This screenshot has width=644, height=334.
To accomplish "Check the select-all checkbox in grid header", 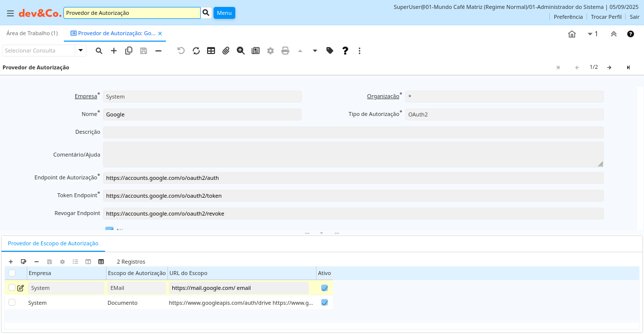I will (12, 273).
